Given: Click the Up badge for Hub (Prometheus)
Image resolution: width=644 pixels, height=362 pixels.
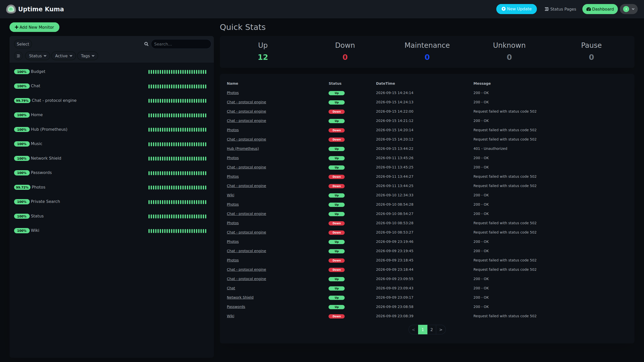Looking at the screenshot, I should point(336,149).
